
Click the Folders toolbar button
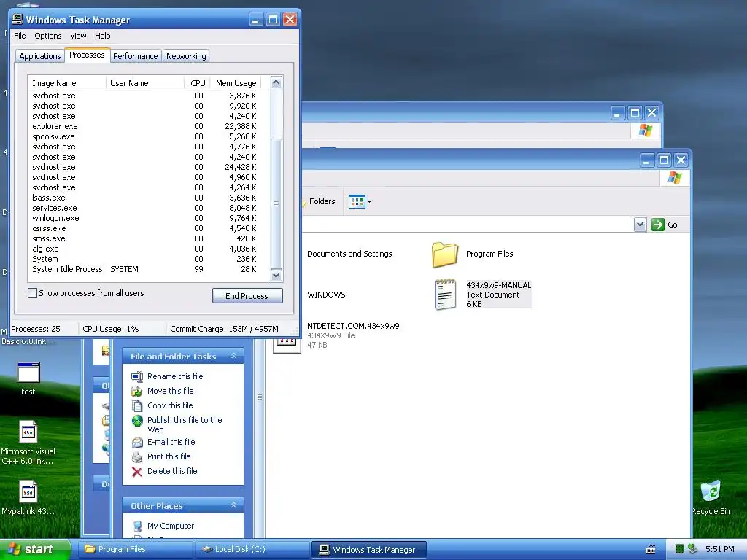(x=322, y=201)
